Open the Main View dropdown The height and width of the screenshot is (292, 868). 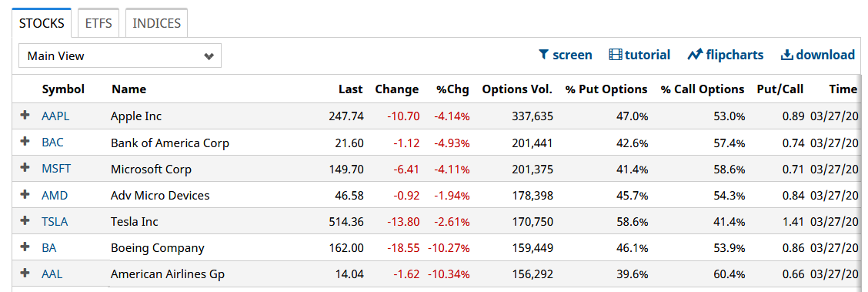point(119,55)
